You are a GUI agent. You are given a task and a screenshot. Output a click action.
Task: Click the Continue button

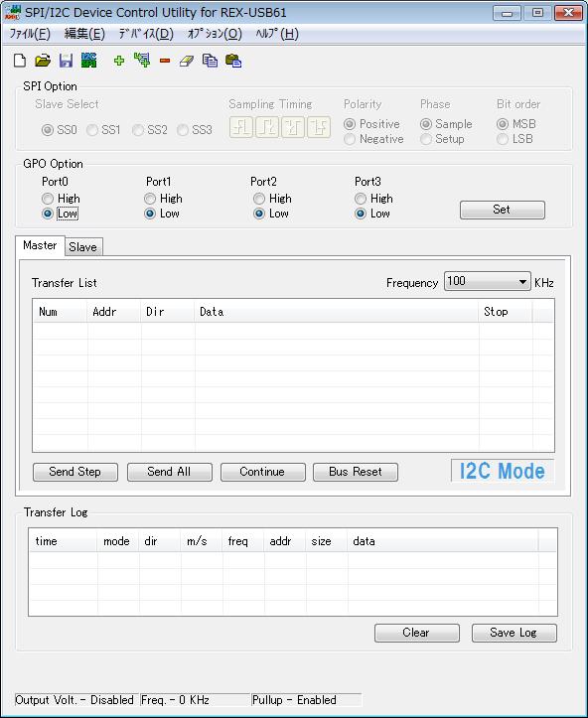(263, 472)
